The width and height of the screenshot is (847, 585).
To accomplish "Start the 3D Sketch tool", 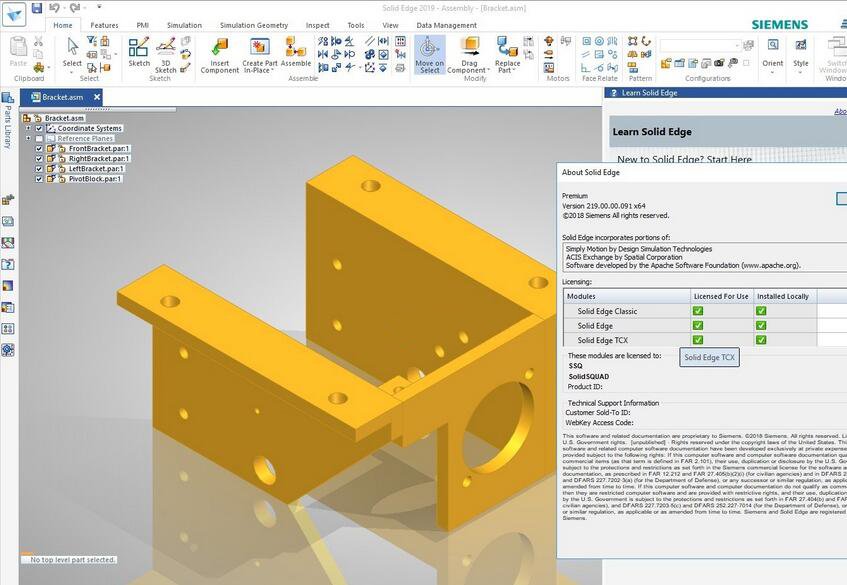I will [166, 55].
